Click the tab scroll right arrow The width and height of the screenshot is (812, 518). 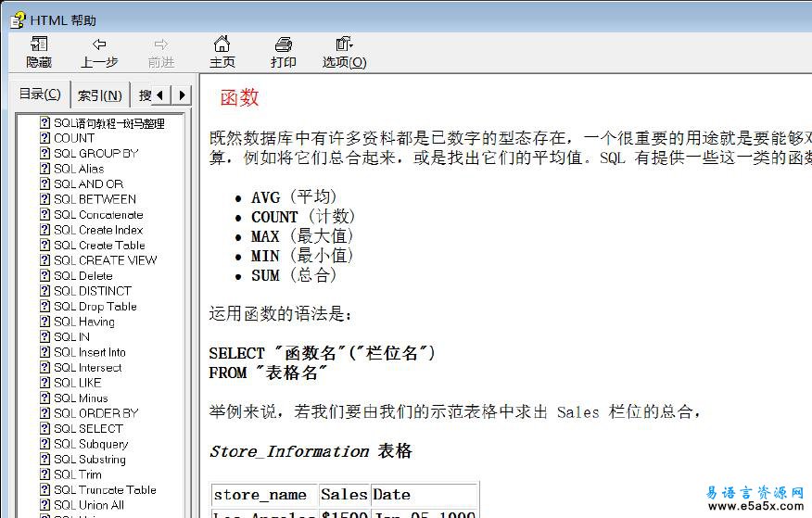pyautogui.click(x=182, y=95)
